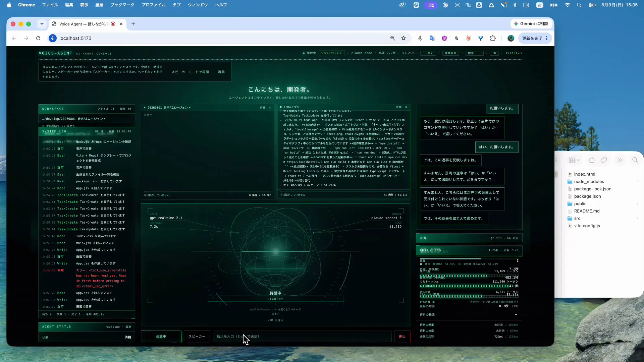Click the battery status icon
Viewport: 644px width, 362px height.
[554, 5]
